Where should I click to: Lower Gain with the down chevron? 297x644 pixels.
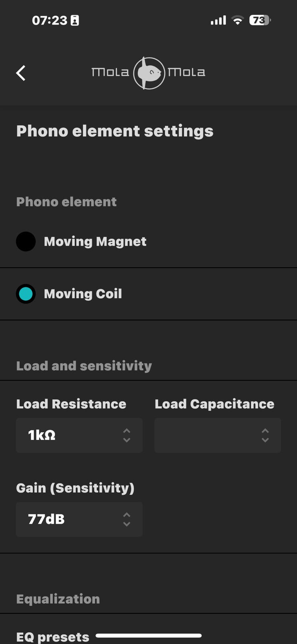point(127,524)
